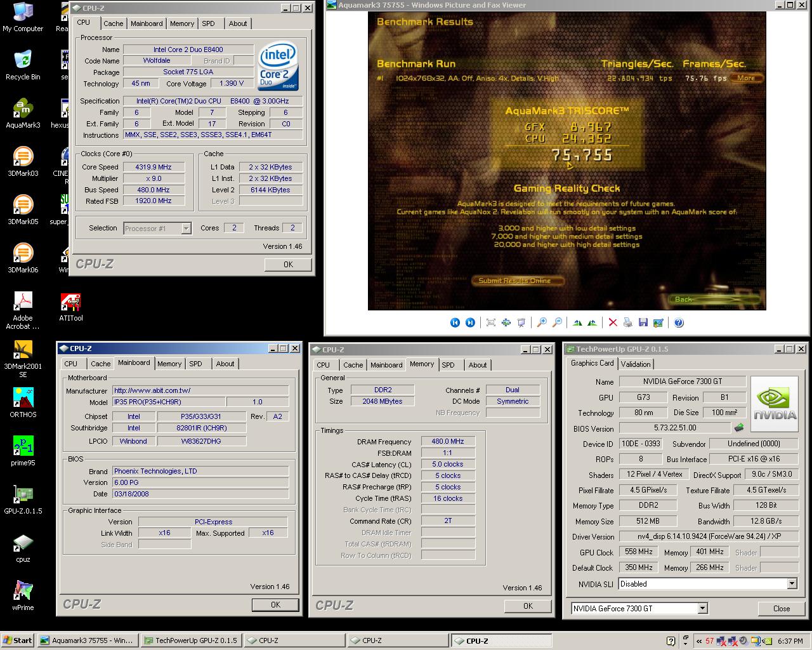
Task: Close GPU-Z with Close button
Action: pyautogui.click(x=782, y=608)
